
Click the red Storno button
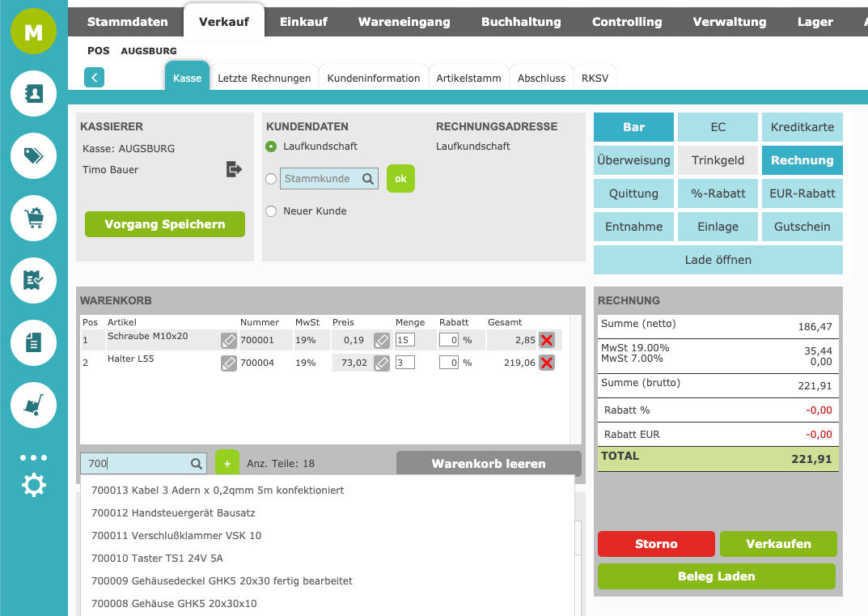coord(656,544)
